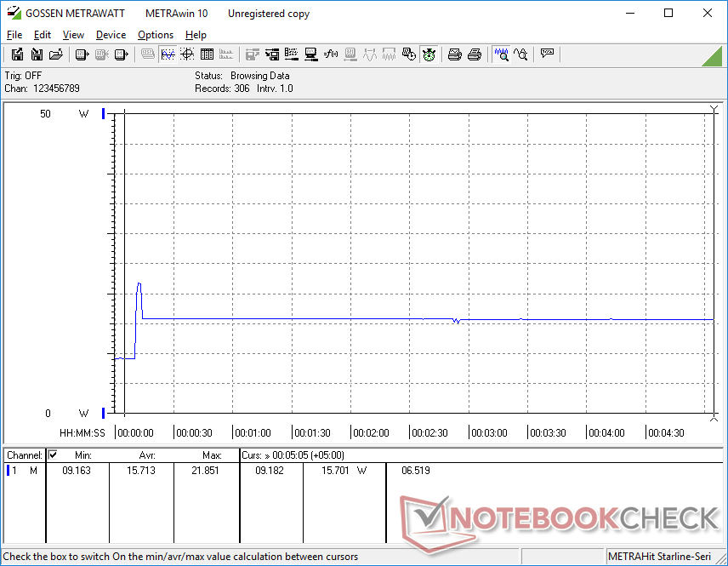
Task: Click the comment speech-bubble icon
Action: click(x=547, y=54)
